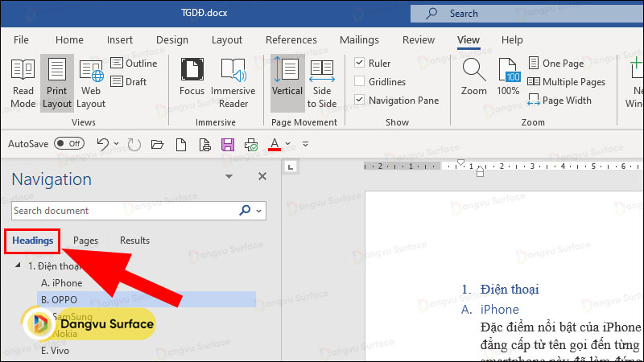The image size is (644, 362).
Task: Click the Quick Print icon
Action: pyautogui.click(x=251, y=145)
